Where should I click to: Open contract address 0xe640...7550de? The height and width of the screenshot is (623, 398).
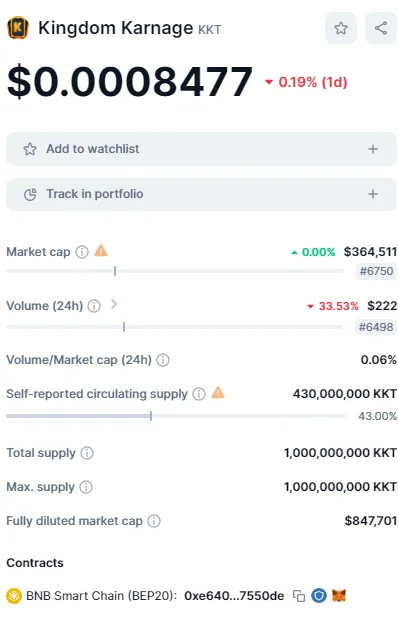pyautogui.click(x=234, y=596)
